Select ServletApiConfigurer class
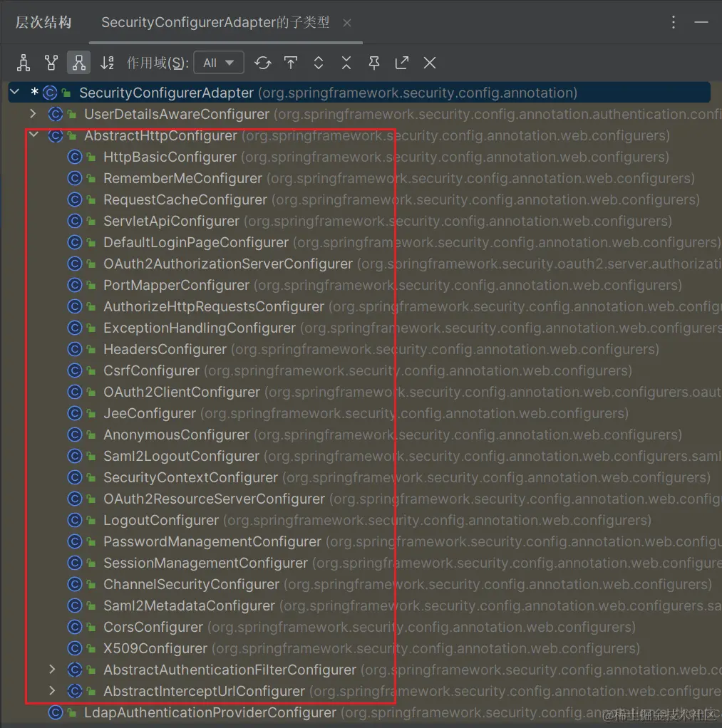722x728 pixels. point(171,221)
